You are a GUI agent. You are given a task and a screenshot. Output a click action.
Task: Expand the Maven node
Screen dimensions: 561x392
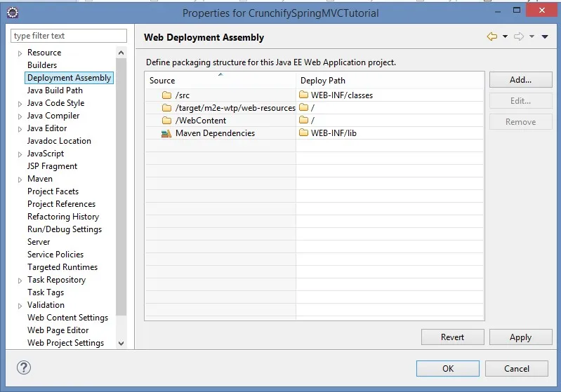(x=20, y=180)
